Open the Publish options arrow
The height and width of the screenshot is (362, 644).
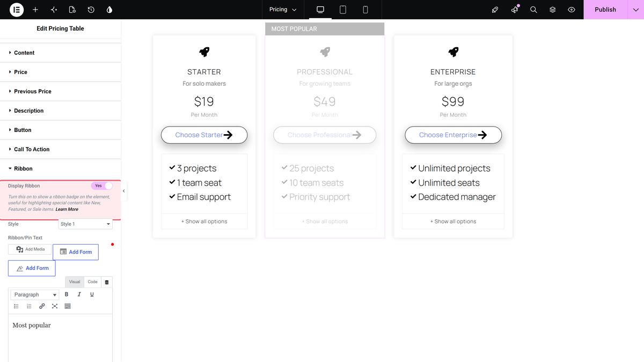point(635,10)
